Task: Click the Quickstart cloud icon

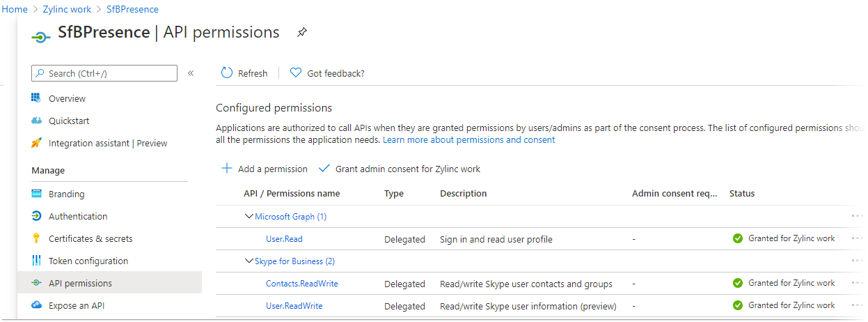Action: click(37, 121)
